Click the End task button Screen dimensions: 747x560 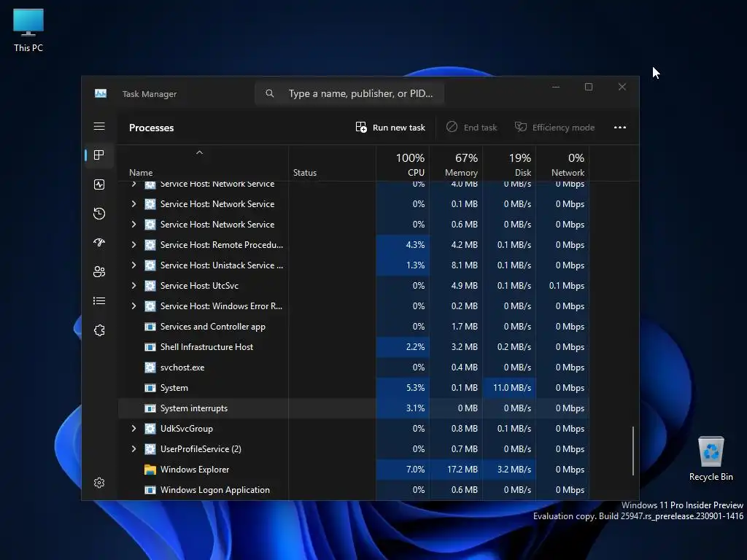(472, 128)
